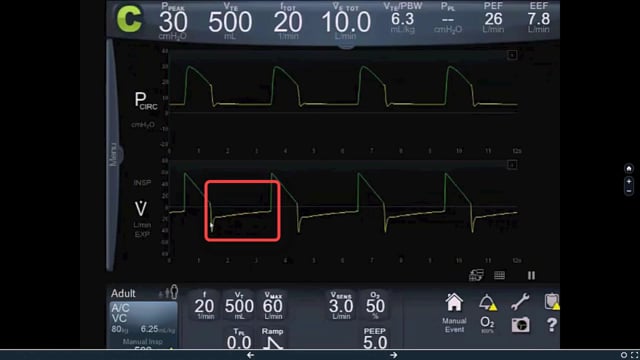Click the Manual Insp control
This screenshot has height=360, width=640.
coord(142,342)
